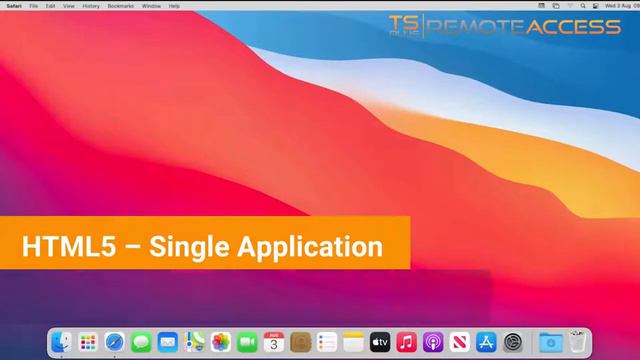640x360 pixels.
Task: Launch Reminders from the Dock
Action: 327,342
